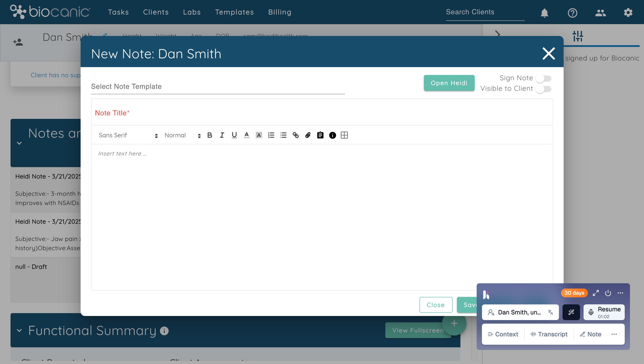Open the Tasks menu
644x364 pixels.
click(x=118, y=12)
